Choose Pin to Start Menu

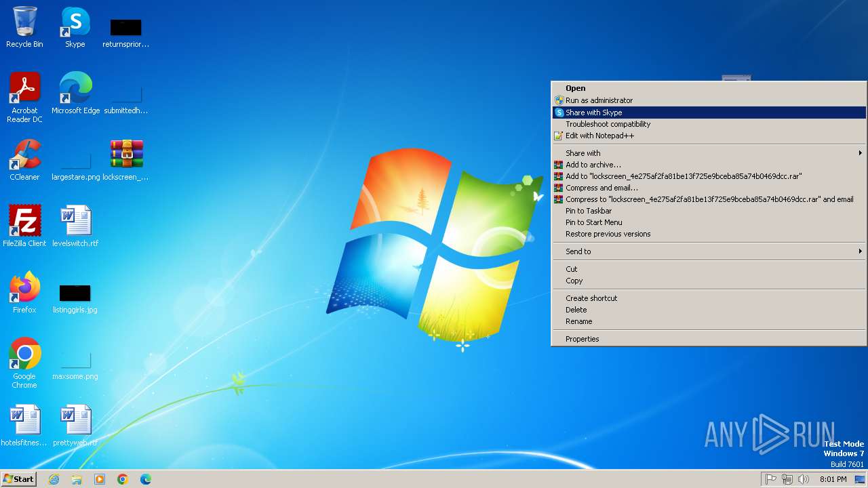point(709,222)
